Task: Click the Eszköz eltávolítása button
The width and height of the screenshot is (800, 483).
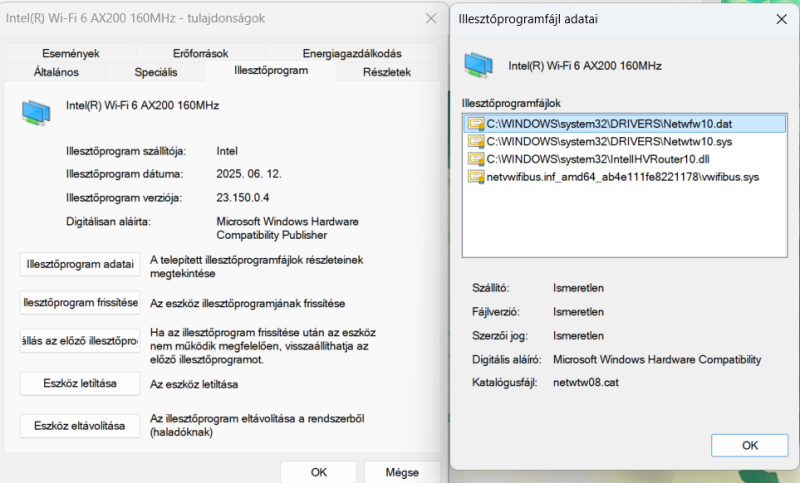Action: tap(80, 425)
